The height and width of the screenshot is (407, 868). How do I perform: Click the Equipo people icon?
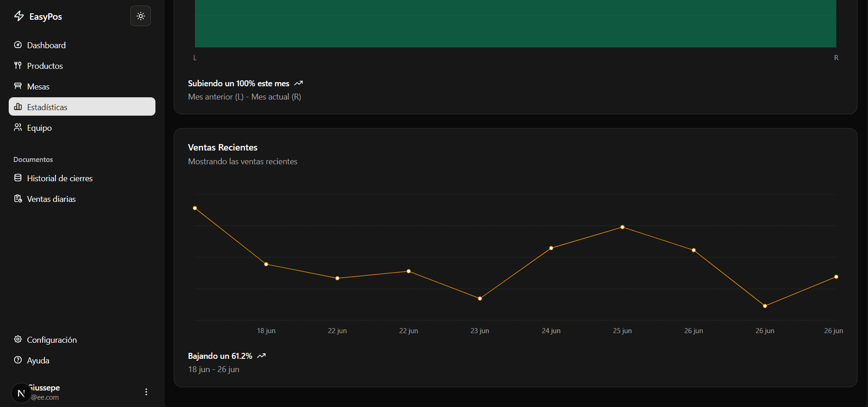point(18,128)
